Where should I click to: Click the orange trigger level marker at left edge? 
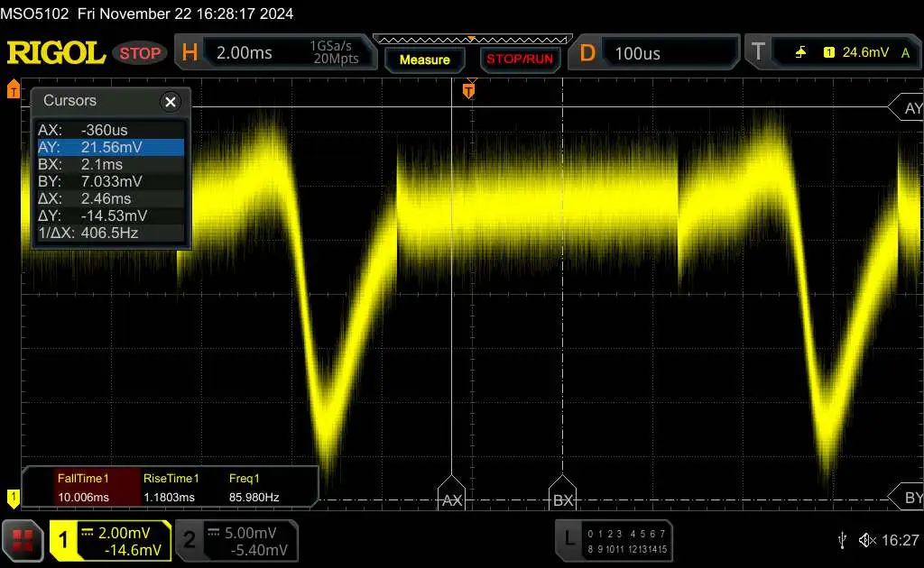(x=13, y=89)
